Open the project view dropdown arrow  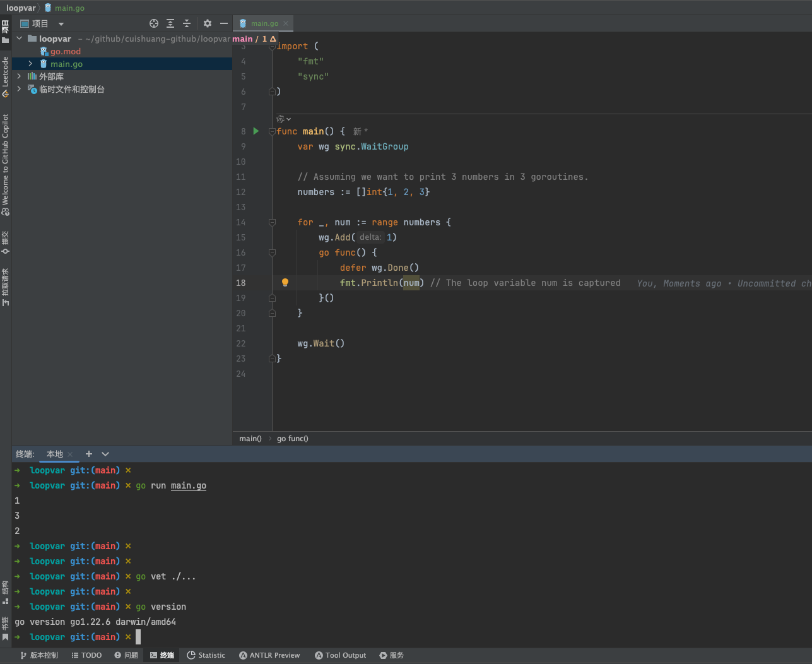coord(61,24)
